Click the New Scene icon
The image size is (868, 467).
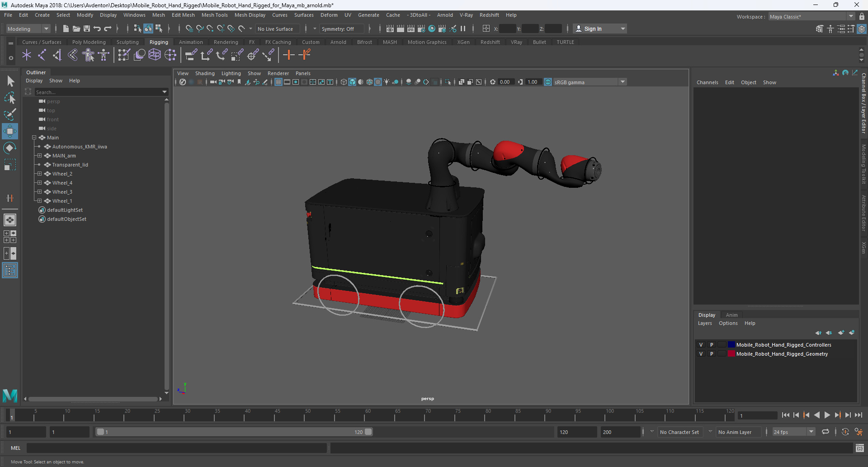[x=66, y=29]
